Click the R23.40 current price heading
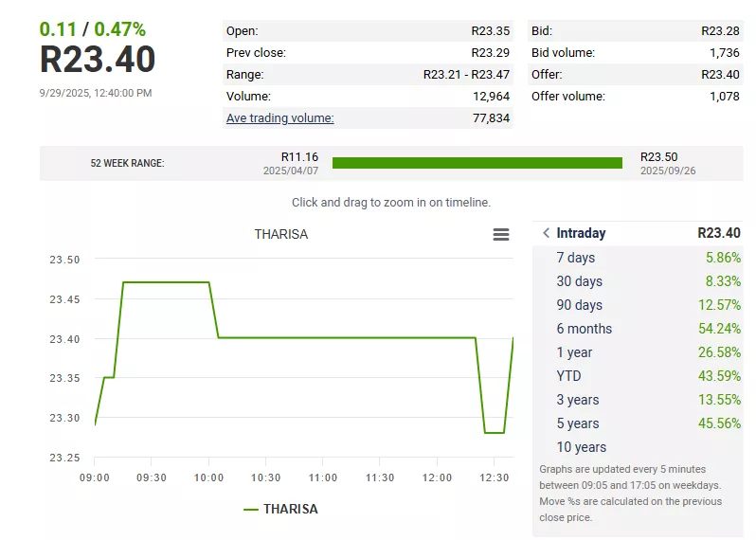The image size is (756, 540). (x=98, y=60)
